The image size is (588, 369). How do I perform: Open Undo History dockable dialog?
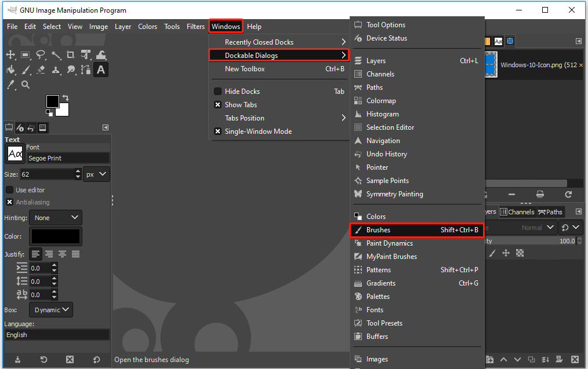pyautogui.click(x=417, y=154)
